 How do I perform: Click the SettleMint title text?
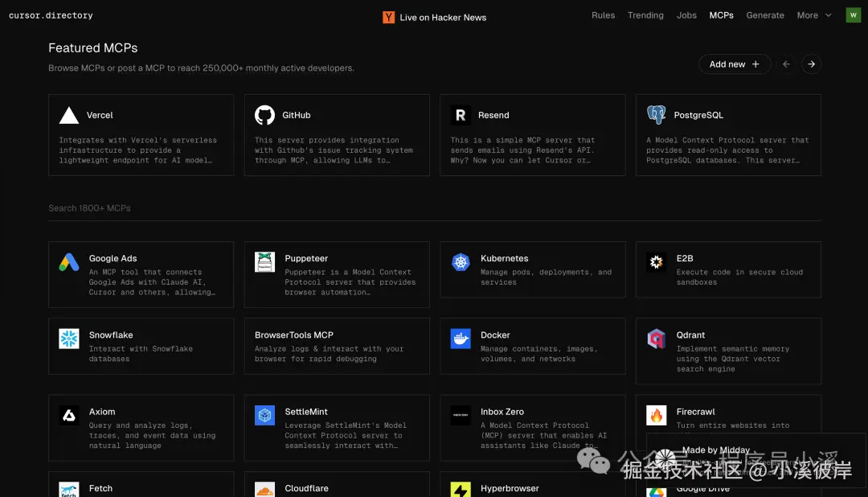[306, 412]
